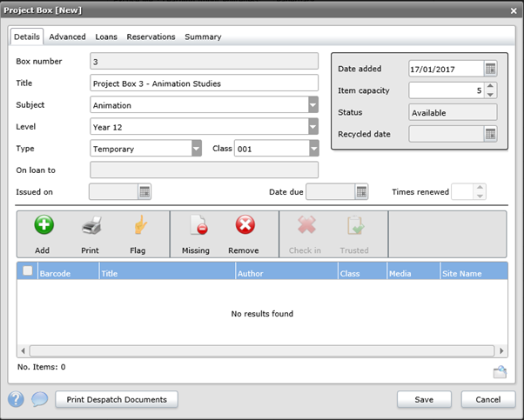Screen dimensions: 524x420
Task: Sort by the Title column header
Action: click(167, 270)
